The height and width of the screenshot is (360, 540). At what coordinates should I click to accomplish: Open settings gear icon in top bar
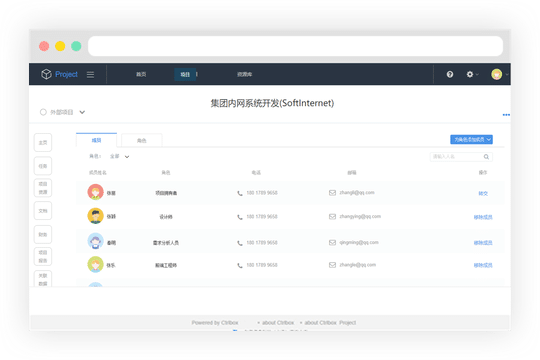(x=470, y=74)
